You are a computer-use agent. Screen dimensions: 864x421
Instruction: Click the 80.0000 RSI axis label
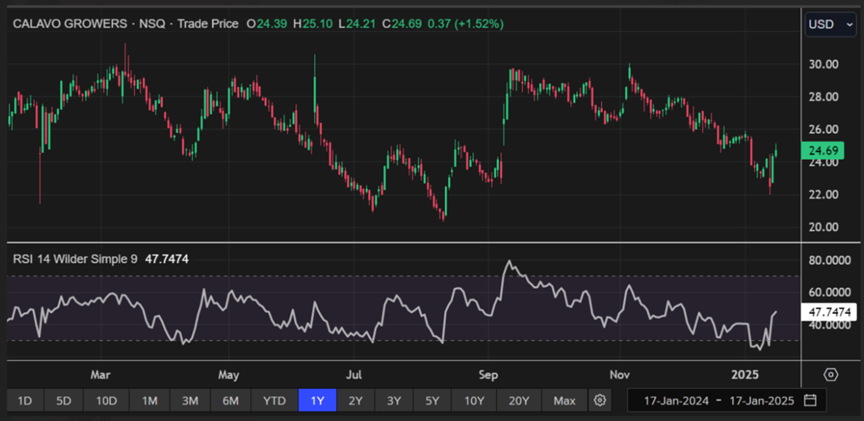[831, 260]
